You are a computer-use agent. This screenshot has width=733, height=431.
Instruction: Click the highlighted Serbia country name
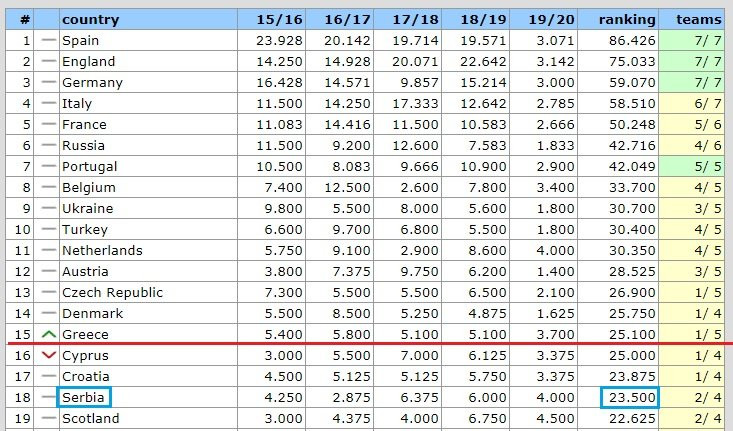(x=84, y=397)
